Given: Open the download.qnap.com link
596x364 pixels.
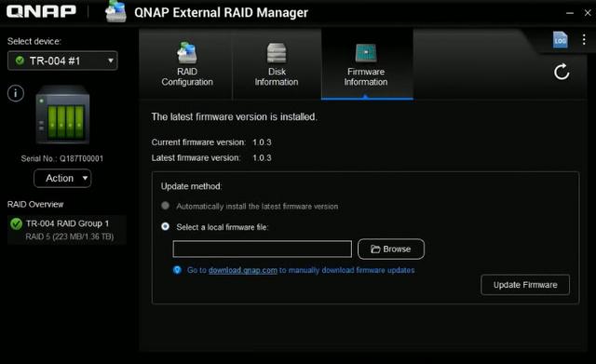Looking at the screenshot, I should point(242,270).
